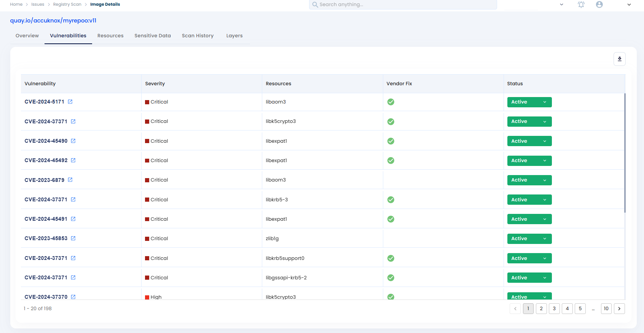Open external link for CVE-2024-37371 libkrb5-3 row
The image size is (644, 333).
click(x=73, y=199)
